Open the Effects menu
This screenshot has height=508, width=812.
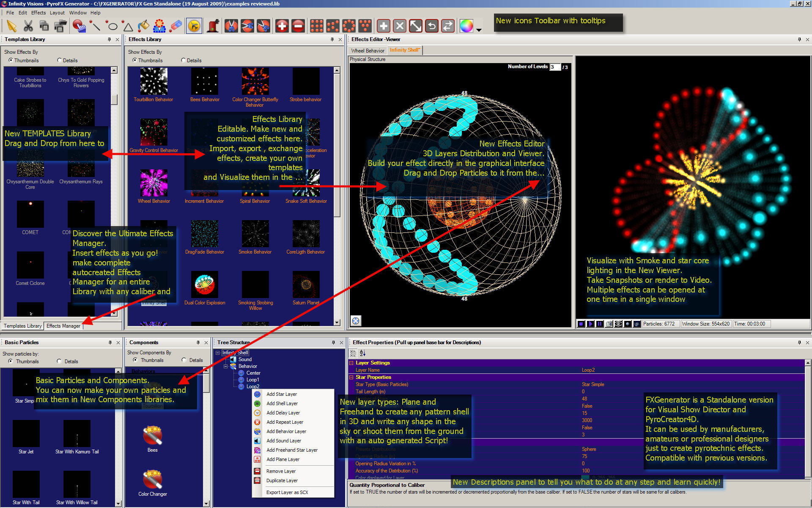point(38,13)
